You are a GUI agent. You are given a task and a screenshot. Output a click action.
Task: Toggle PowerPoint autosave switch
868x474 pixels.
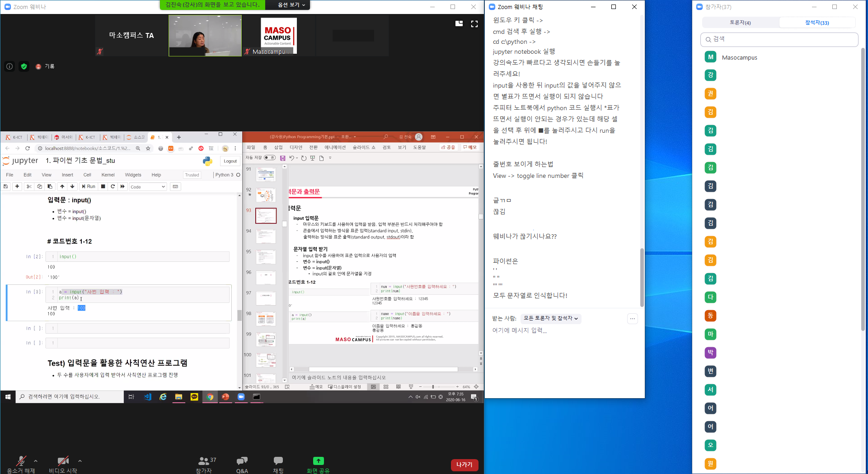[x=270, y=158]
